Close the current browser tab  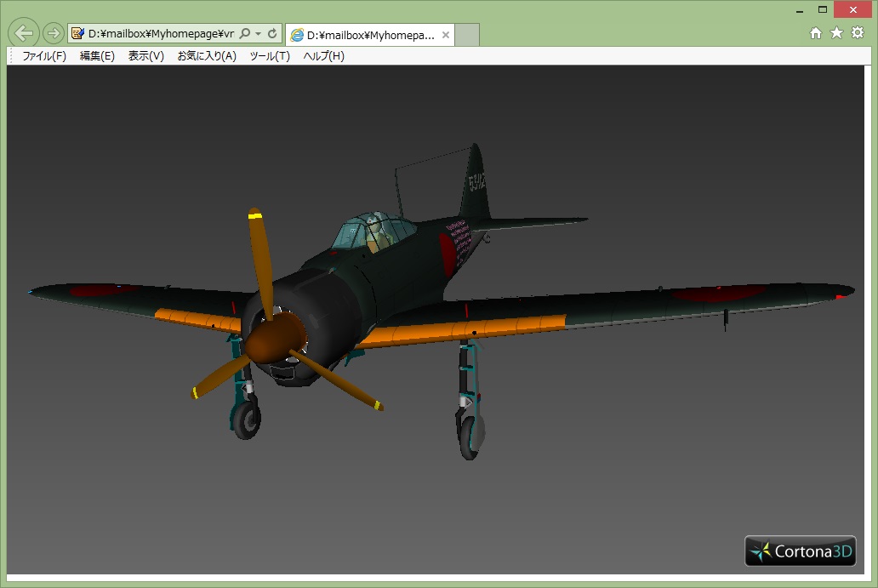(x=445, y=35)
